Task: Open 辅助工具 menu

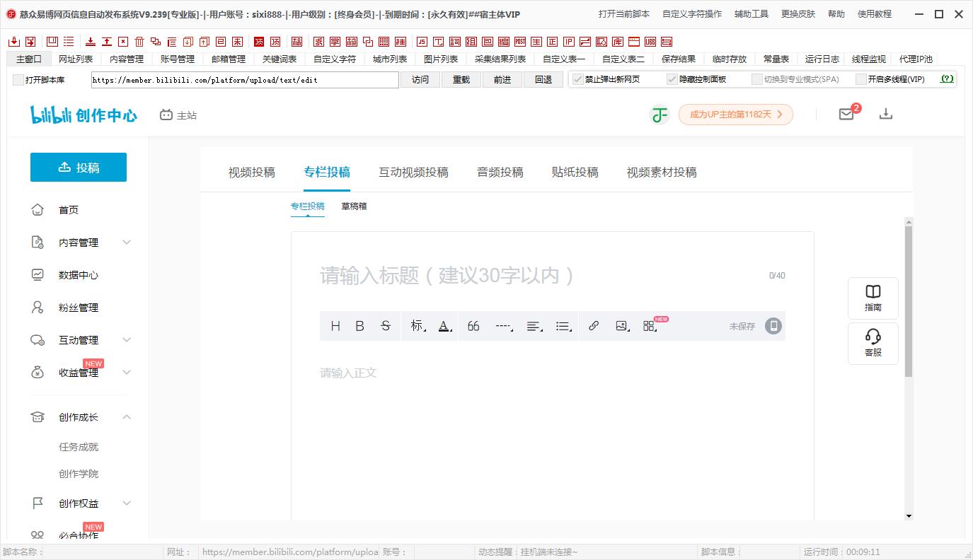Action: (x=751, y=14)
